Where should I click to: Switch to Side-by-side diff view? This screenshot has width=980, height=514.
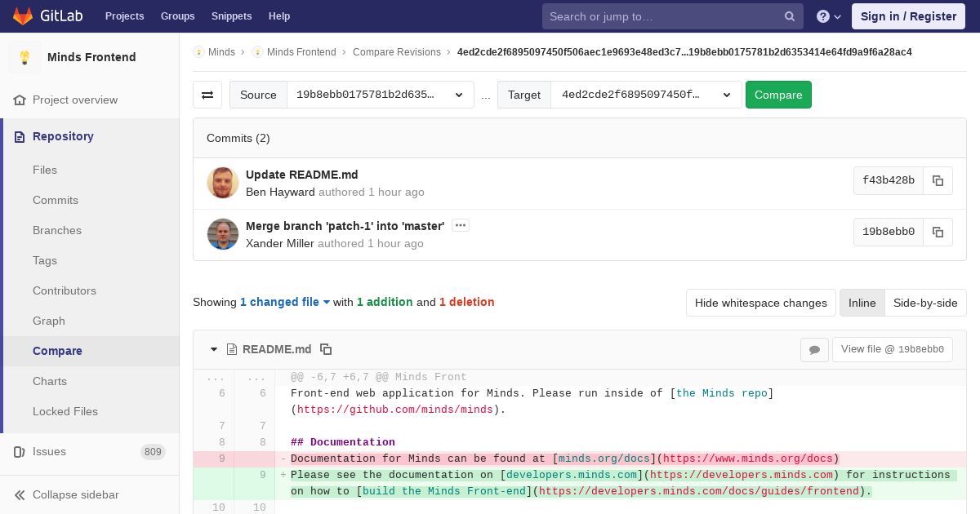pos(925,303)
